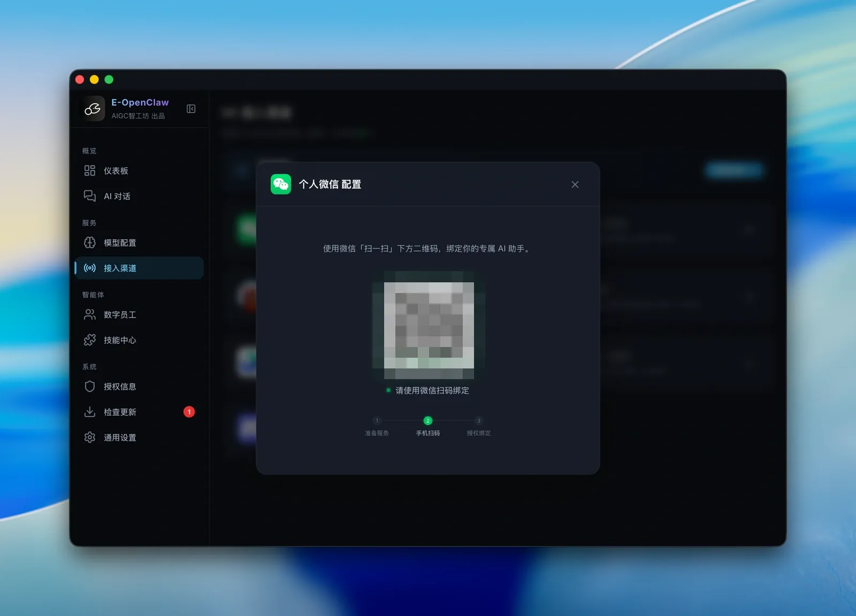Screen dimensions: 856x616
Task: Minimize the window with the yellow button
Action: click(x=94, y=80)
